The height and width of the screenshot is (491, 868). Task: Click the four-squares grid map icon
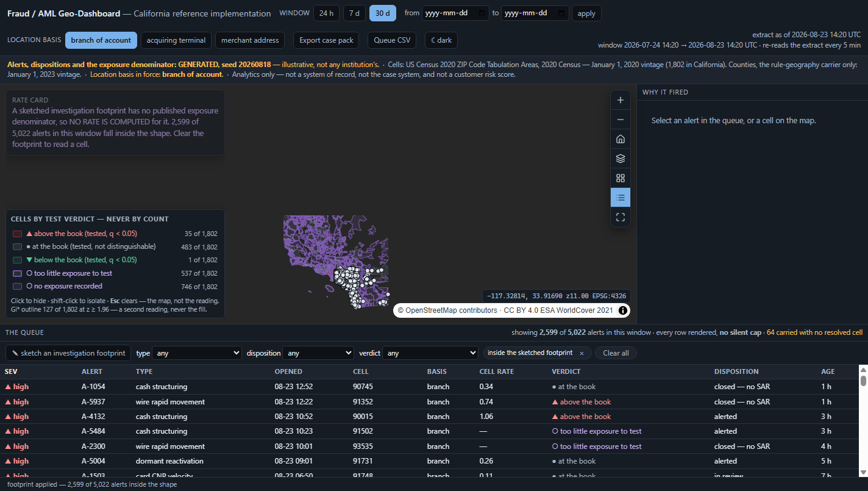621,178
